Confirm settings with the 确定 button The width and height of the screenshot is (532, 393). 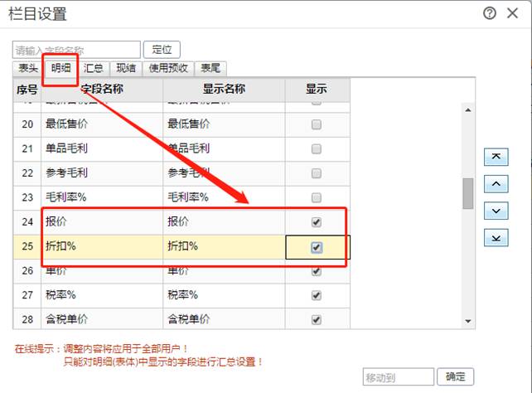[x=456, y=377]
